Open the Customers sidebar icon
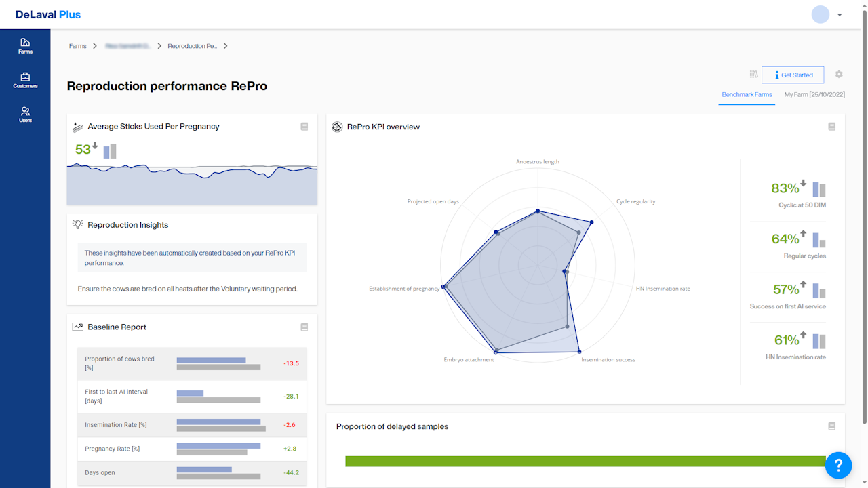 tap(25, 80)
